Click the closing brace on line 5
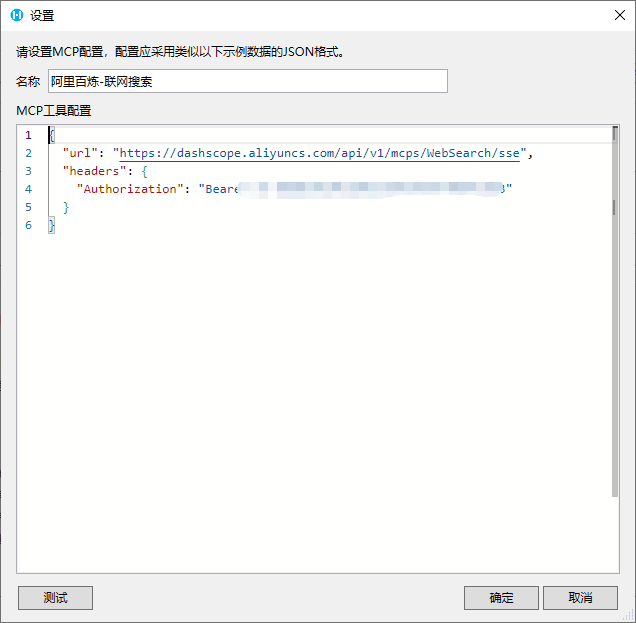The width and height of the screenshot is (636, 623). [x=66, y=207]
